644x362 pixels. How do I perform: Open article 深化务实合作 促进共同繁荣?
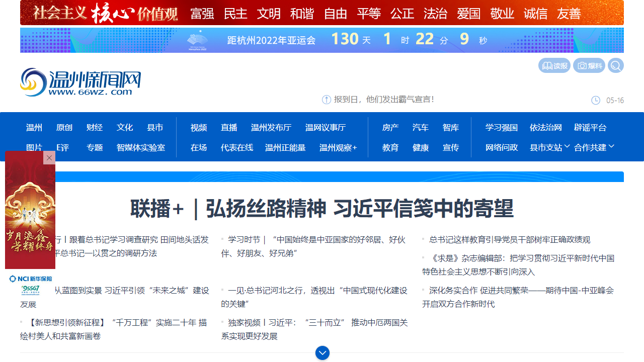pyautogui.click(x=518, y=297)
